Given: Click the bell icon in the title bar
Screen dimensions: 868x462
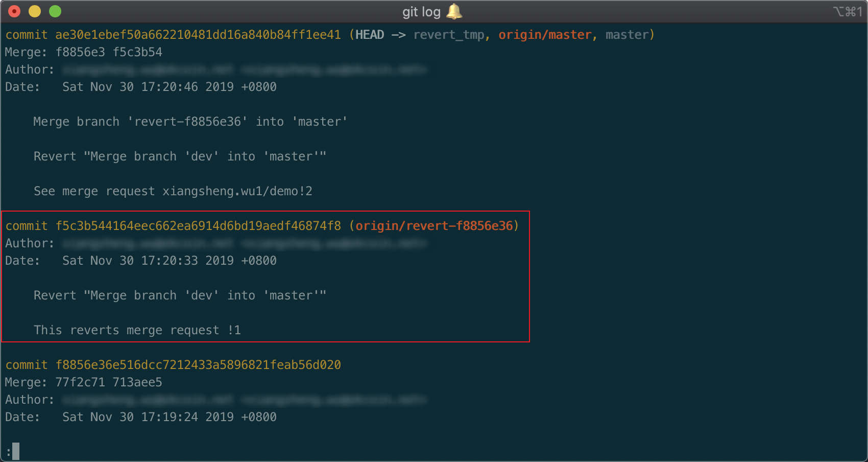Looking at the screenshot, I should tap(453, 11).
